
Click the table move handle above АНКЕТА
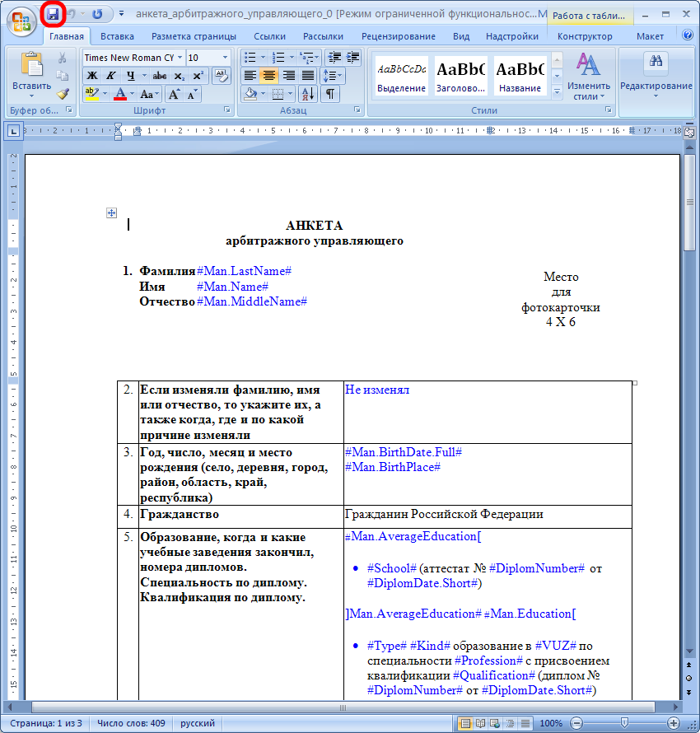(111, 213)
